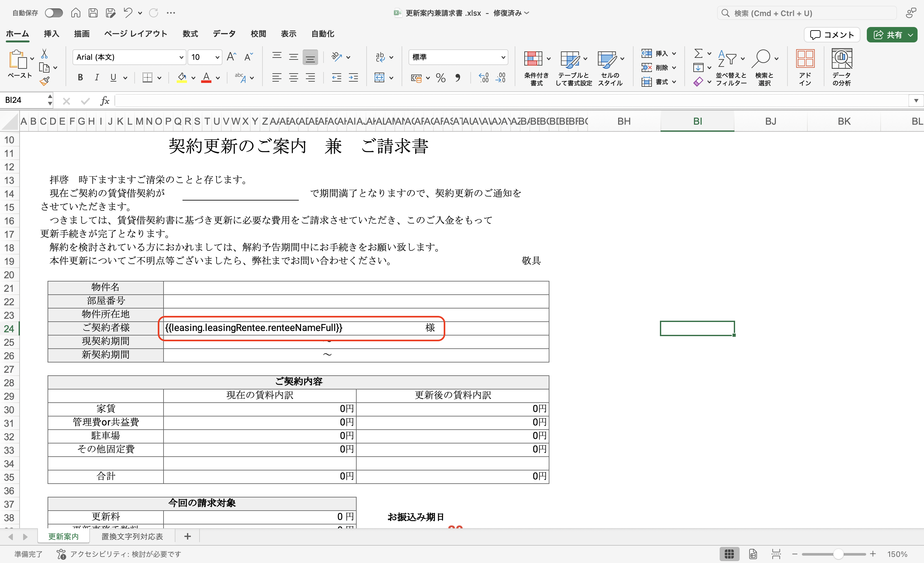Open the more options ellipsis
This screenshot has width=924, height=563.
(171, 13)
